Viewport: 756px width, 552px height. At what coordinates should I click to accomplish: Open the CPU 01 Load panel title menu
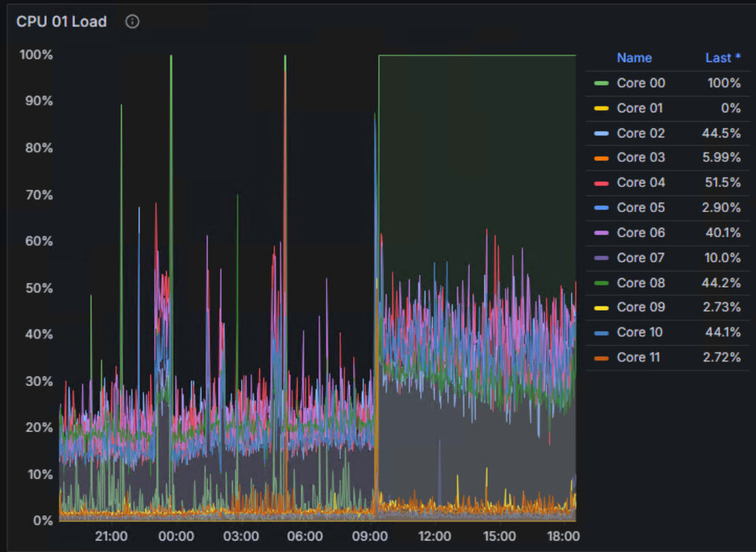(61, 22)
